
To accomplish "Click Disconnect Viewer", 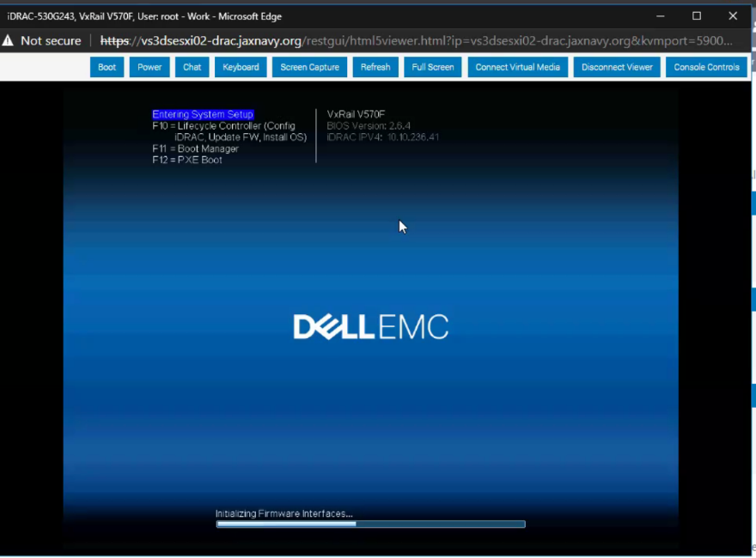I will click(x=617, y=67).
